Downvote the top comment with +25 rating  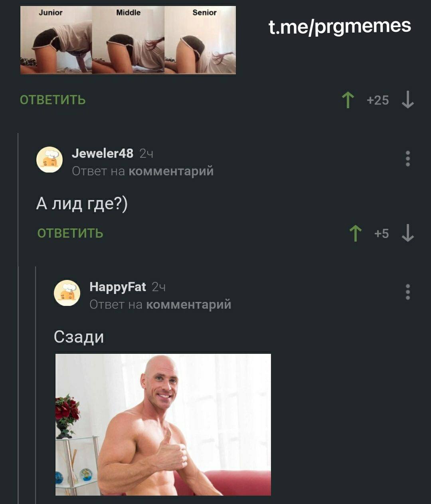click(407, 100)
